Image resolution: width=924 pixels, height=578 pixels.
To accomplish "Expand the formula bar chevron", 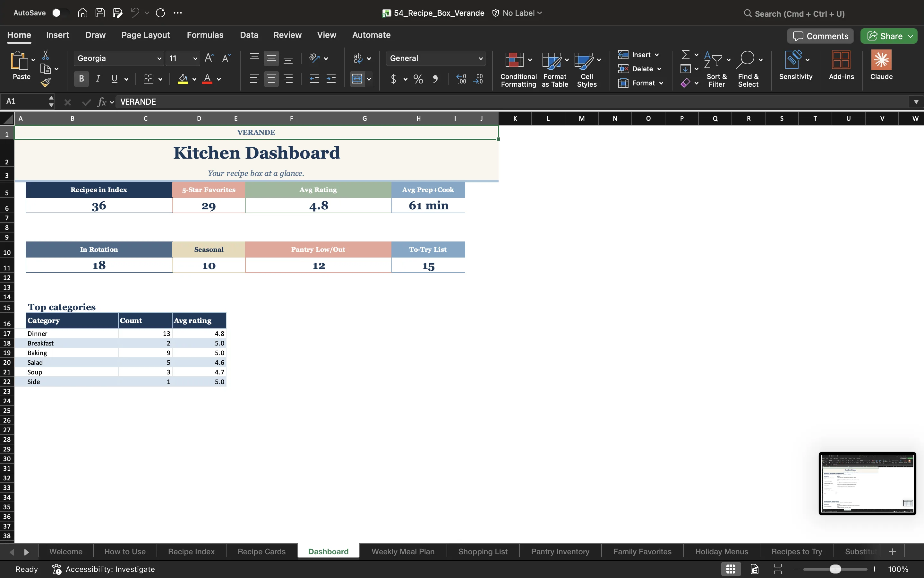I will point(916,102).
